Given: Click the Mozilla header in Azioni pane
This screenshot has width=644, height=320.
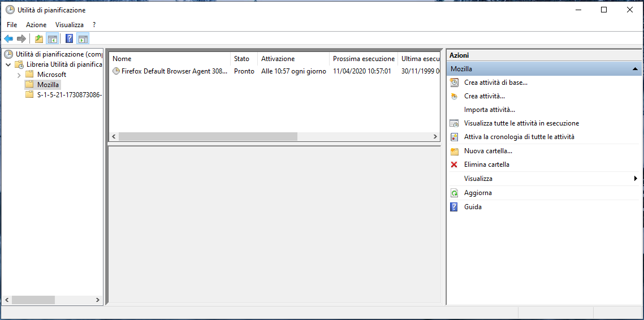Looking at the screenshot, I should 544,69.
